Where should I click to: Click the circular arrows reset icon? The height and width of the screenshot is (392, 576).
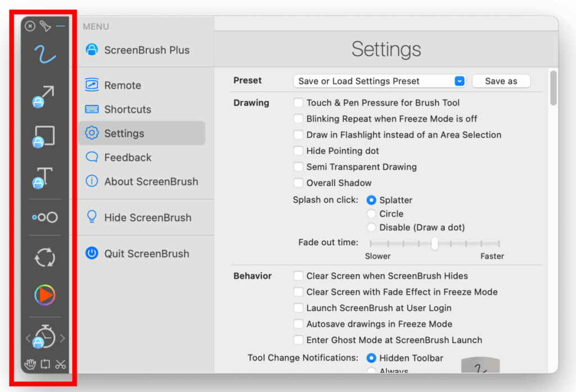pos(45,257)
